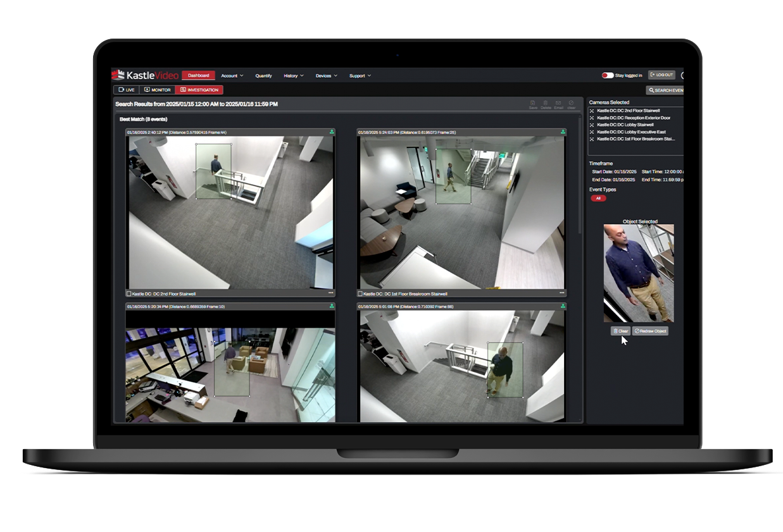This screenshot has height=532, width=783.
Task: Remove Kastle DC:DC 2nd Floor Stairwell camera
Action: pos(592,111)
